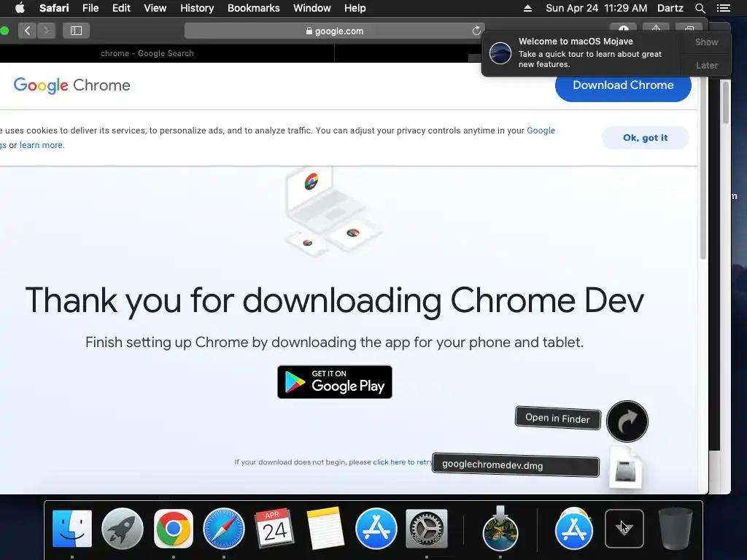Viewport: 747px width, 560px height.
Task: Open the Edit menu
Action: tap(121, 8)
